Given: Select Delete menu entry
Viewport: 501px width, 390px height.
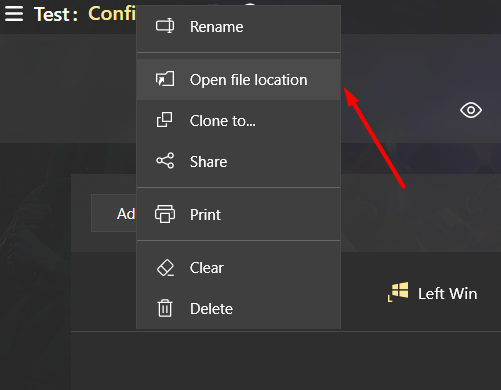Looking at the screenshot, I should [x=239, y=308].
